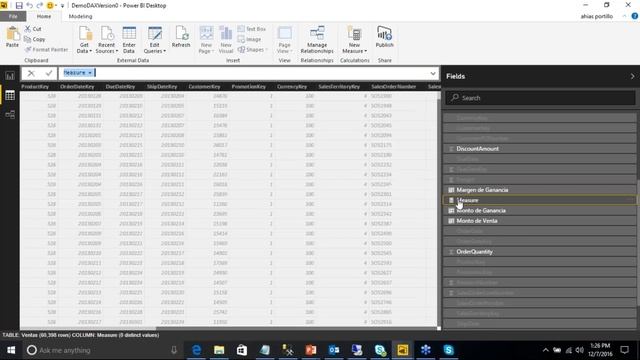Open the Edit Queries dropdown

(x=155, y=40)
